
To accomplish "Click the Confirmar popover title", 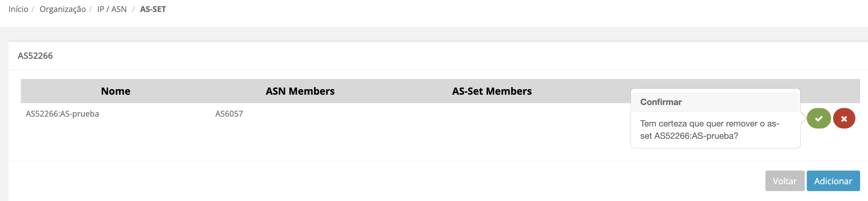I will [661, 102].
